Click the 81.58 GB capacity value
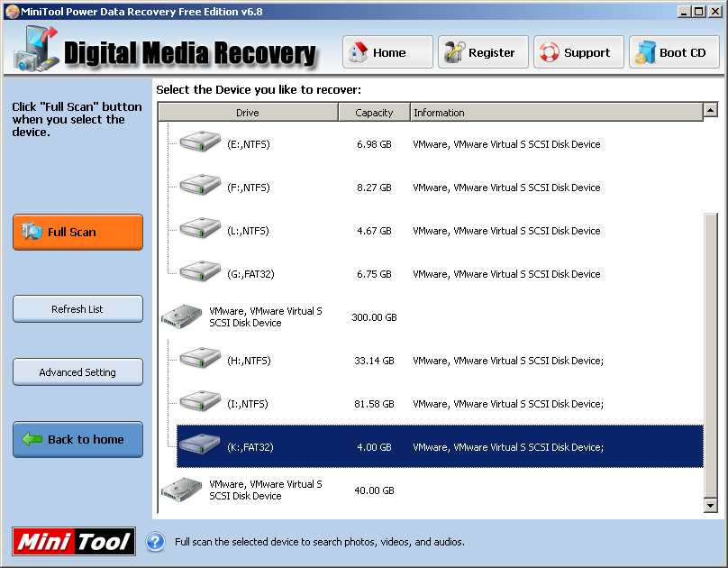The height and width of the screenshot is (568, 728). coord(374,404)
